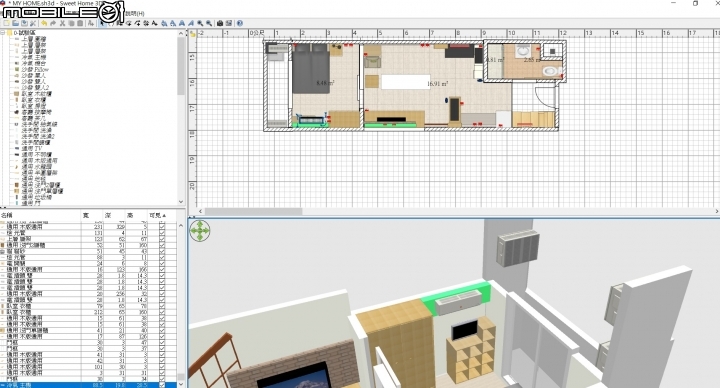The image size is (720, 388).
Task: Open the 說明(H) help menu
Action: tap(134, 13)
